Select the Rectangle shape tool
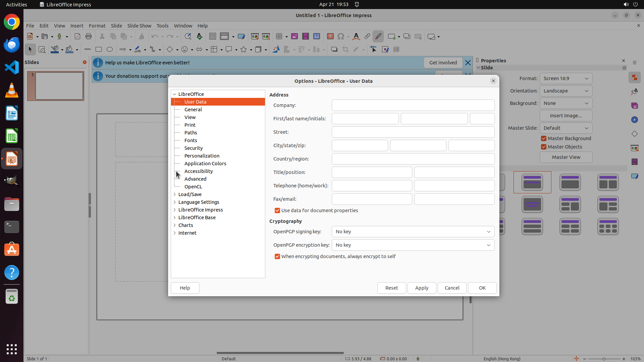 click(99, 50)
